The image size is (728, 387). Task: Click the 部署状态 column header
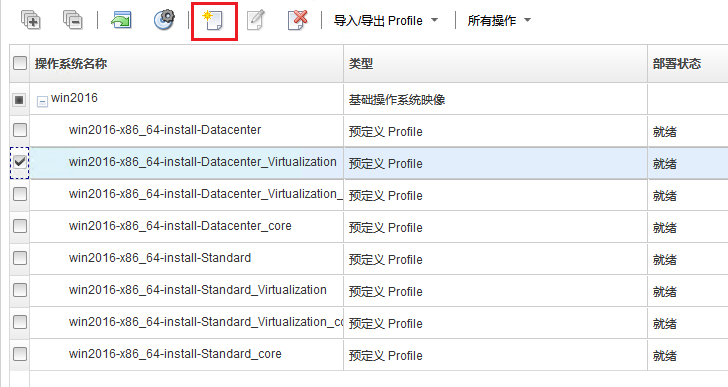pos(677,64)
